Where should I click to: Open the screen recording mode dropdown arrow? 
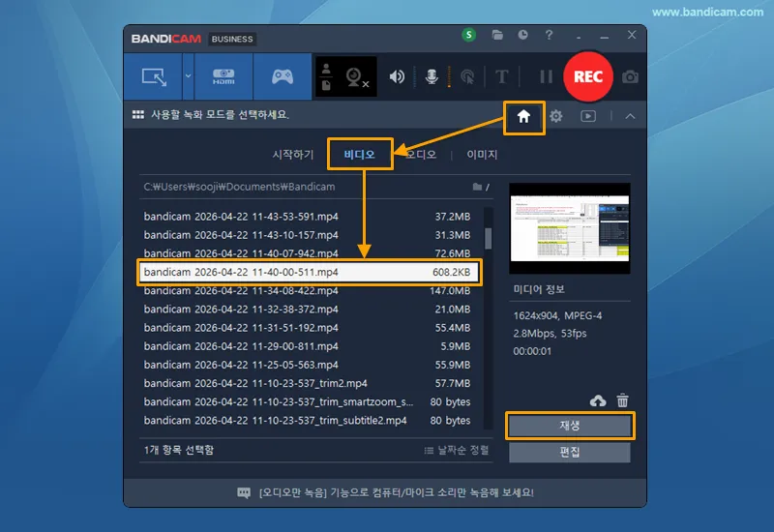[188, 76]
